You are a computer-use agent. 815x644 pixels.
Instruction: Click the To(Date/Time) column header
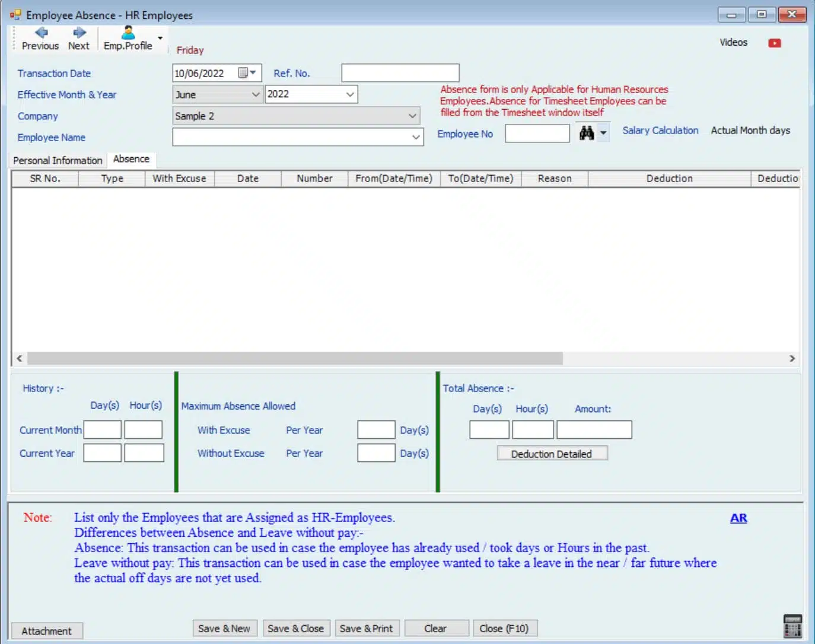pyautogui.click(x=481, y=178)
